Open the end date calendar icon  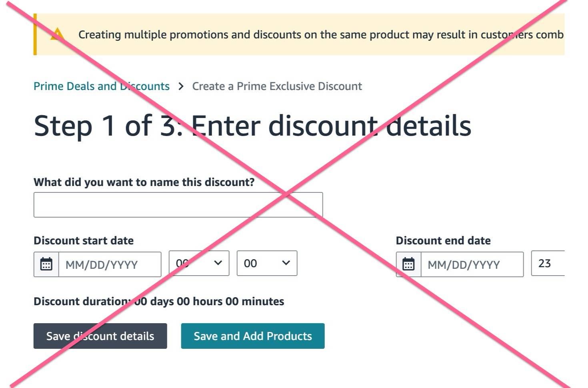coord(408,264)
